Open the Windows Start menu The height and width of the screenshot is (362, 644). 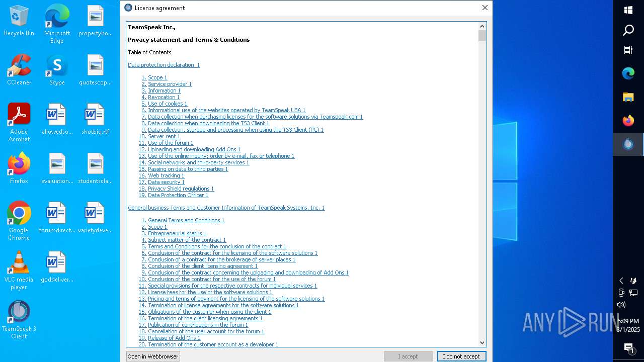tap(628, 10)
